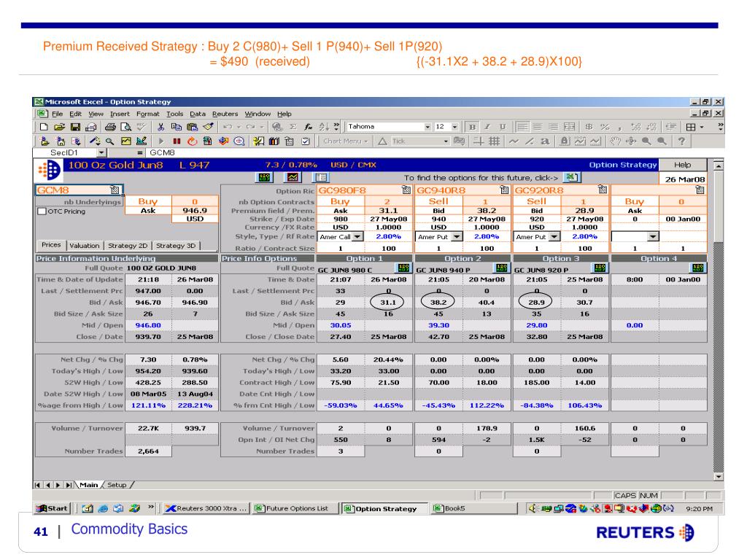This screenshot has width=747, height=560.
Task: Switch to the Valuation tab
Action: pos(85,245)
